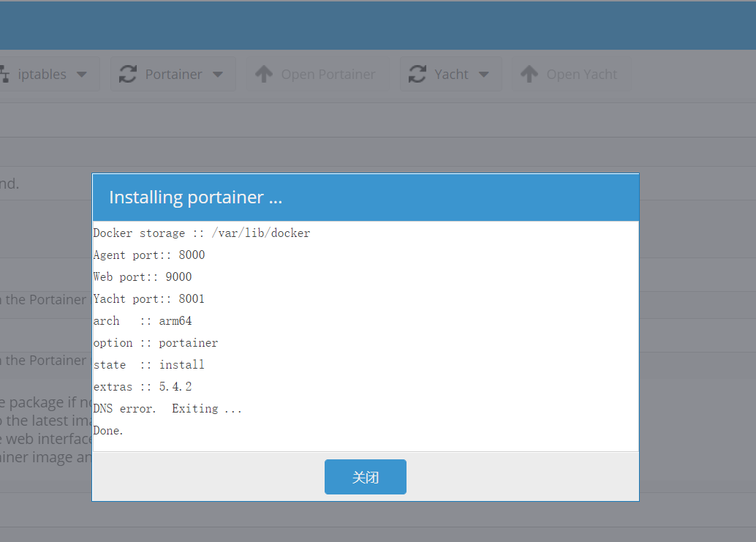Screen dimensions: 756x542
Task: Click the Open Portainer button
Action: point(316,74)
